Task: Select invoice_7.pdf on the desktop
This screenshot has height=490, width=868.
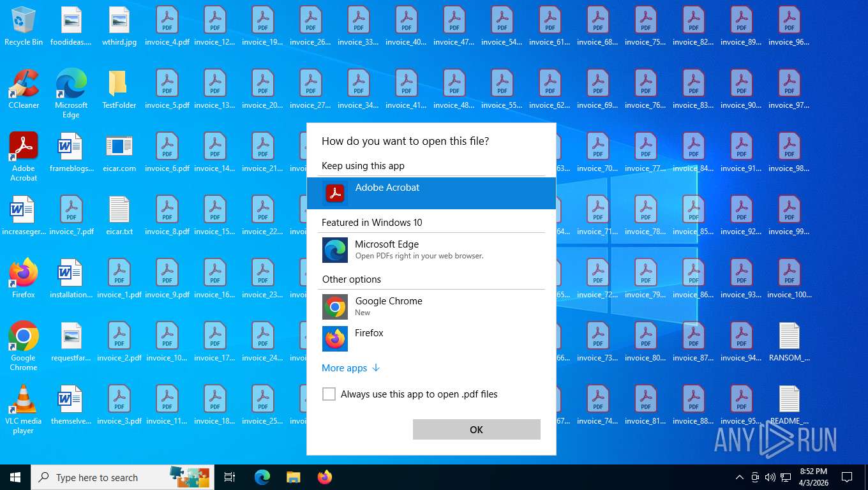Action: point(71,216)
